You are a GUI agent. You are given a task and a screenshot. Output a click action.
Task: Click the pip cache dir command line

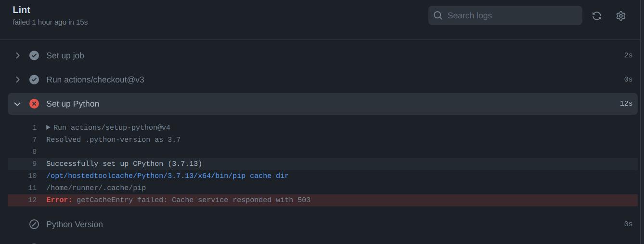(167, 176)
